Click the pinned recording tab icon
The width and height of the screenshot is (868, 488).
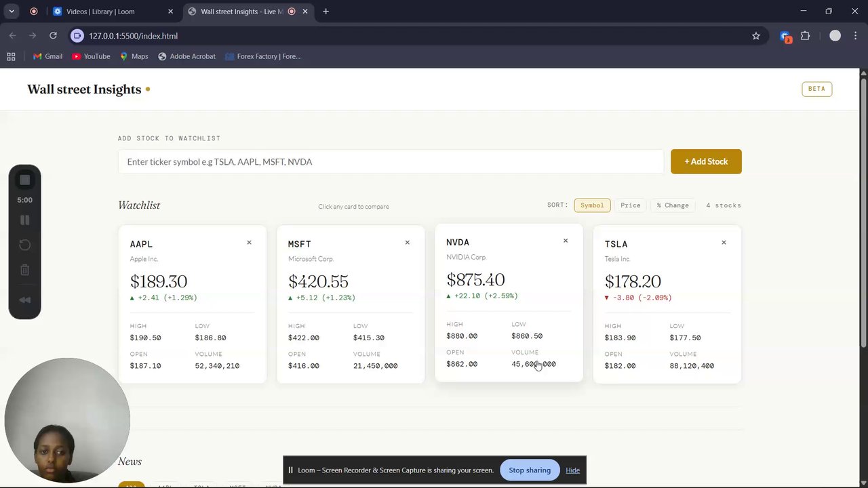[x=34, y=12]
